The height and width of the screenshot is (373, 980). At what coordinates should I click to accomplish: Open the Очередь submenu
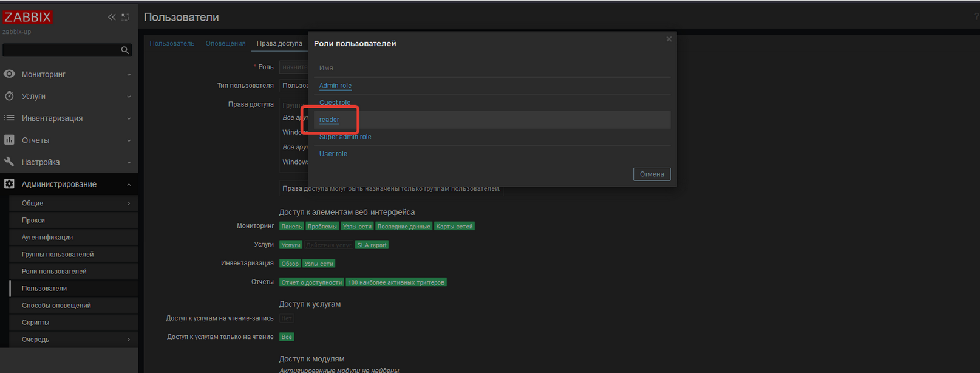[x=74, y=339]
